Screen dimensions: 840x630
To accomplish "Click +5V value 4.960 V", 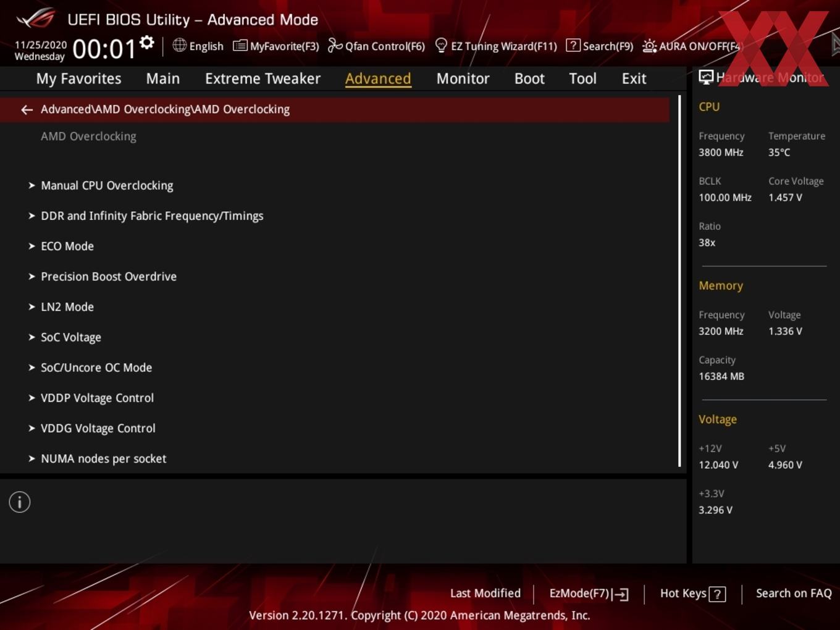I will pyautogui.click(x=785, y=465).
